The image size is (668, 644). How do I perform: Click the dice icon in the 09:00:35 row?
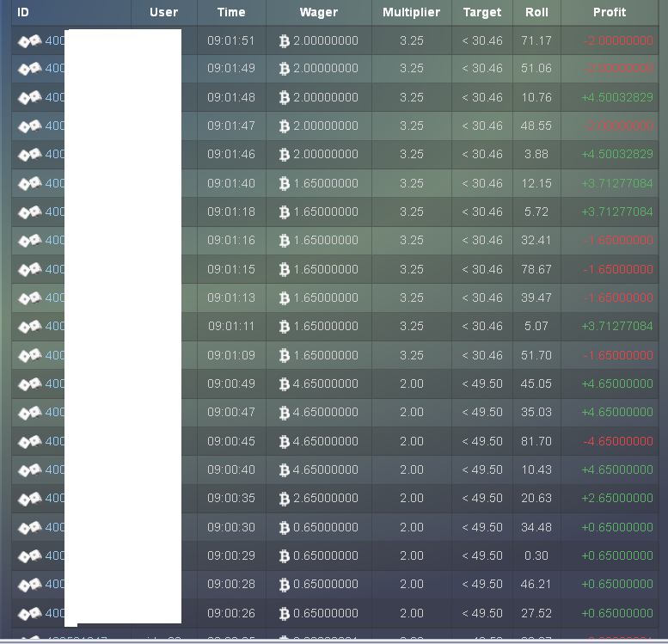29,498
